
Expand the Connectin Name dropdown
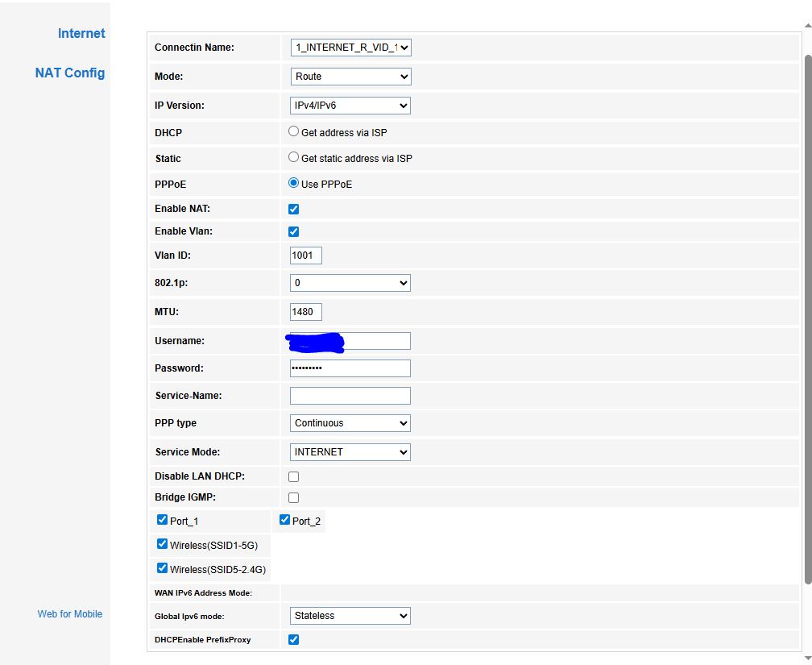(x=350, y=48)
